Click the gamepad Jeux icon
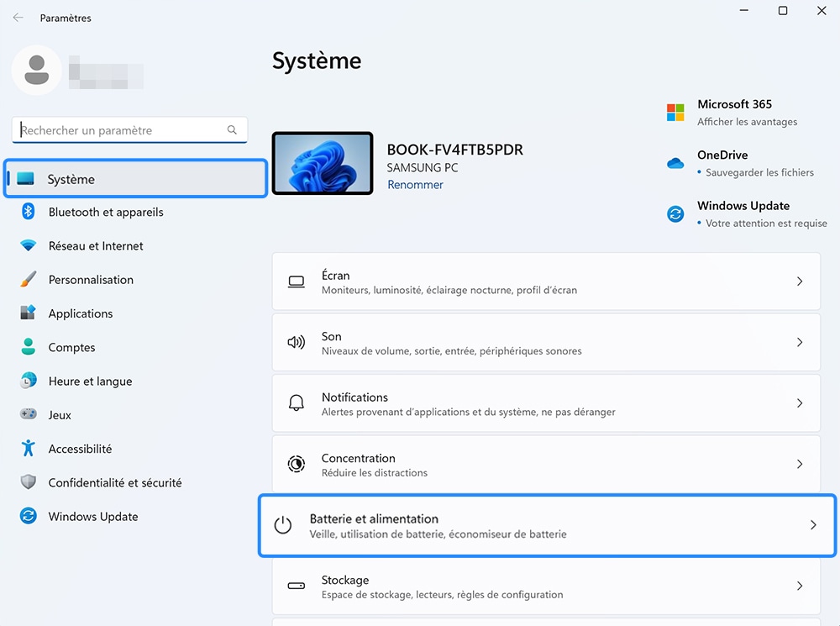Viewport: 840px width, 626px height. point(28,413)
